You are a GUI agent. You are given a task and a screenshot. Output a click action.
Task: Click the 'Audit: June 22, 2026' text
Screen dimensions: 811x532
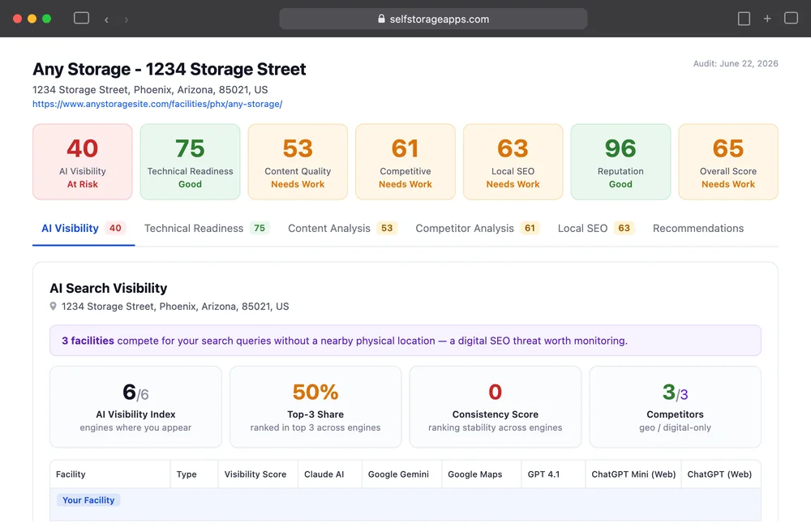[736, 63]
